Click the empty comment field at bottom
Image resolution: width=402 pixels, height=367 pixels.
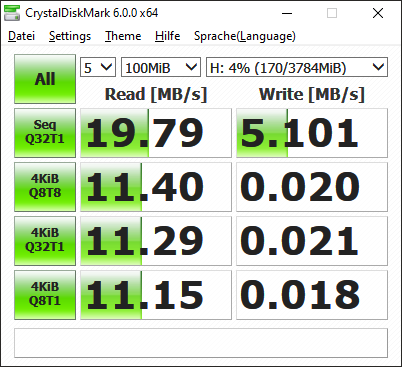[x=201, y=343]
